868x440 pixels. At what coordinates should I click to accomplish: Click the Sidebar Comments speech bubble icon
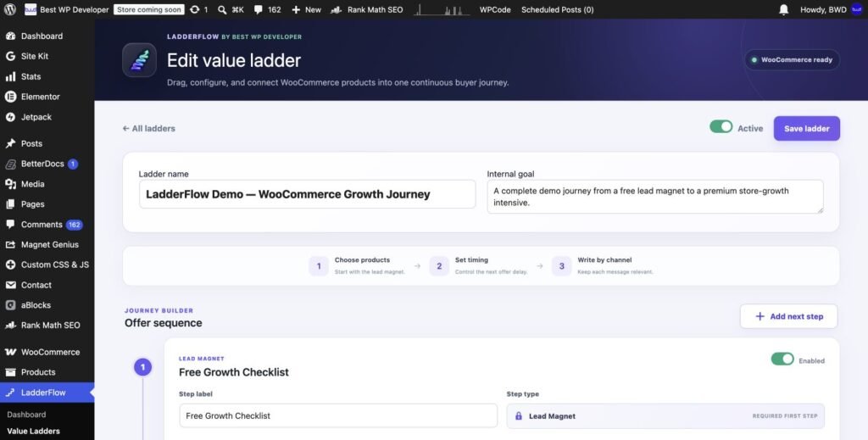pos(10,224)
